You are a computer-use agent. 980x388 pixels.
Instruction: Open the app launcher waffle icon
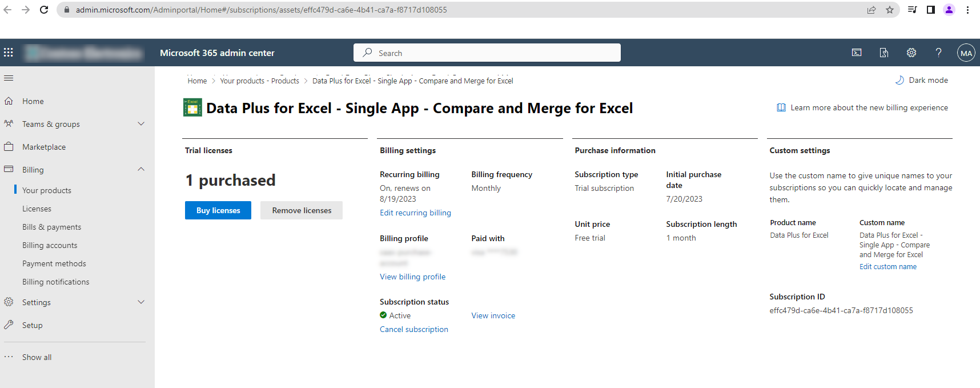point(9,53)
